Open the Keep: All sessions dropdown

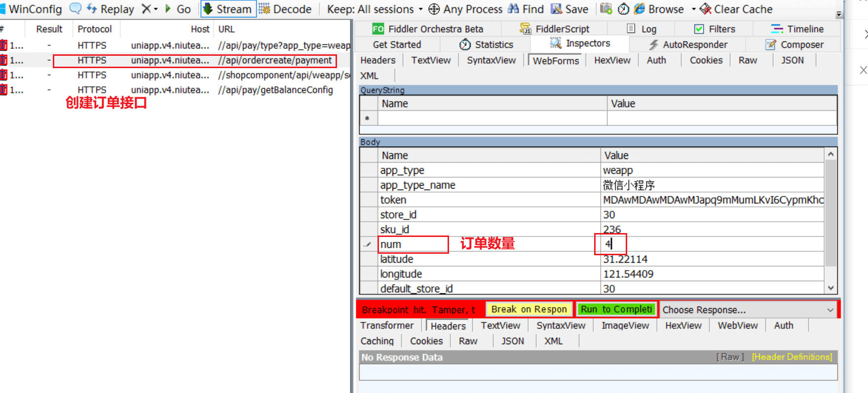pyautogui.click(x=375, y=9)
